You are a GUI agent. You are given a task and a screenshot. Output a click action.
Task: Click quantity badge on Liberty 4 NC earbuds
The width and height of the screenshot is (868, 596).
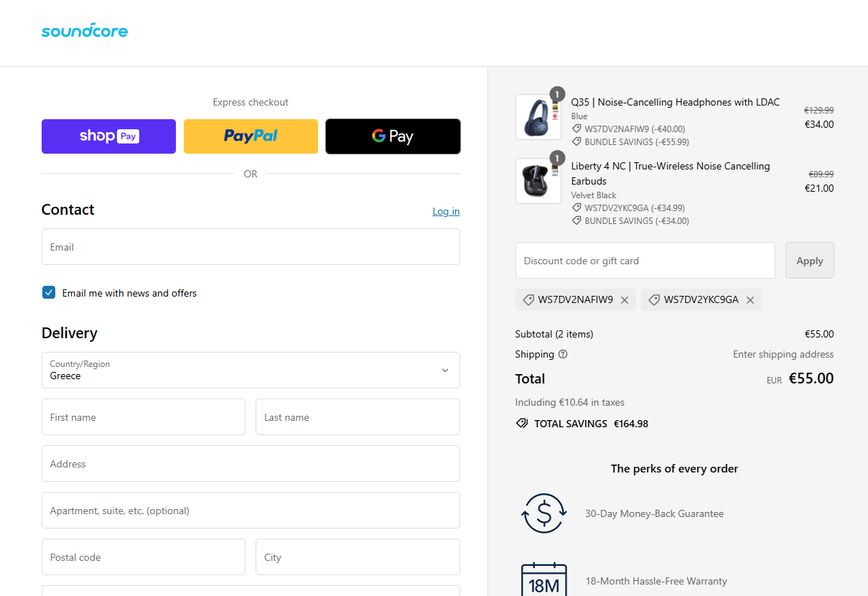tap(557, 158)
